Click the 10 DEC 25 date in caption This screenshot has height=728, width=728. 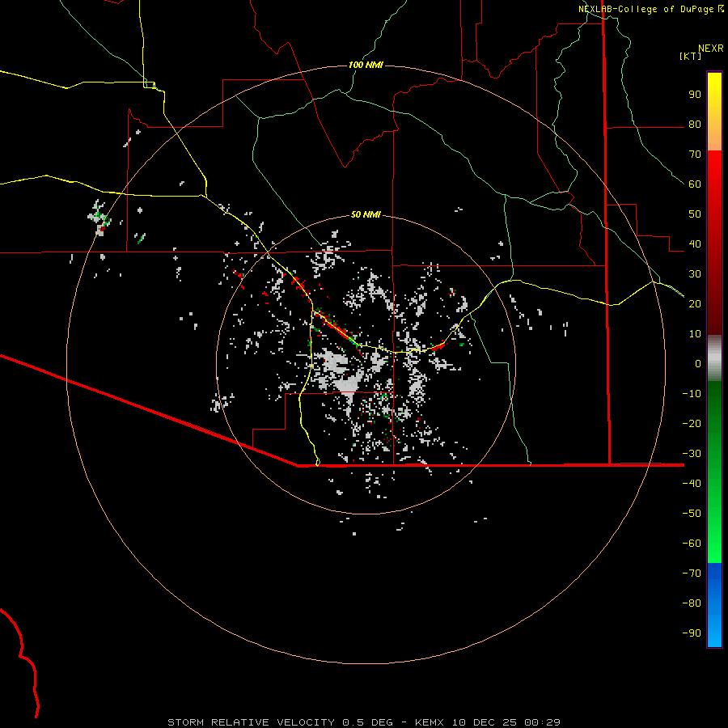pyautogui.click(x=486, y=722)
